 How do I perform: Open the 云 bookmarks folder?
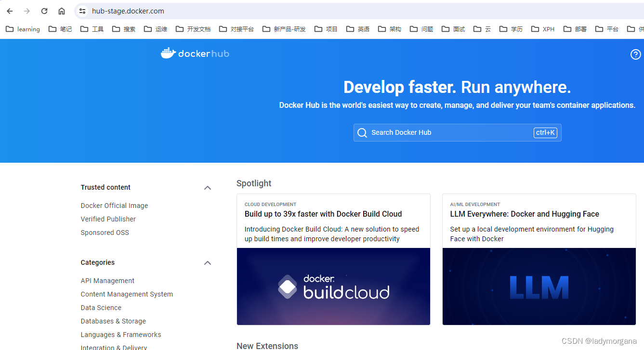482,29
